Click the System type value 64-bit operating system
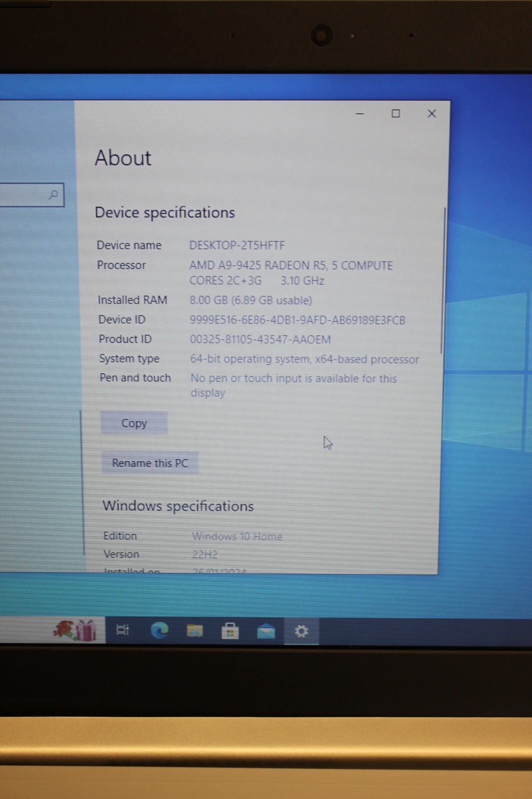The height and width of the screenshot is (799, 532). coord(304,359)
